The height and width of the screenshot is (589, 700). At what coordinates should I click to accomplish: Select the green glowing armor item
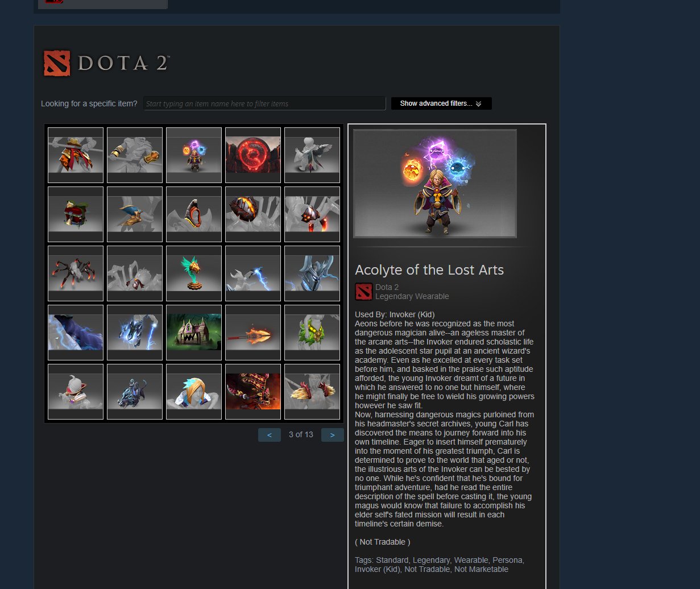[312, 333]
